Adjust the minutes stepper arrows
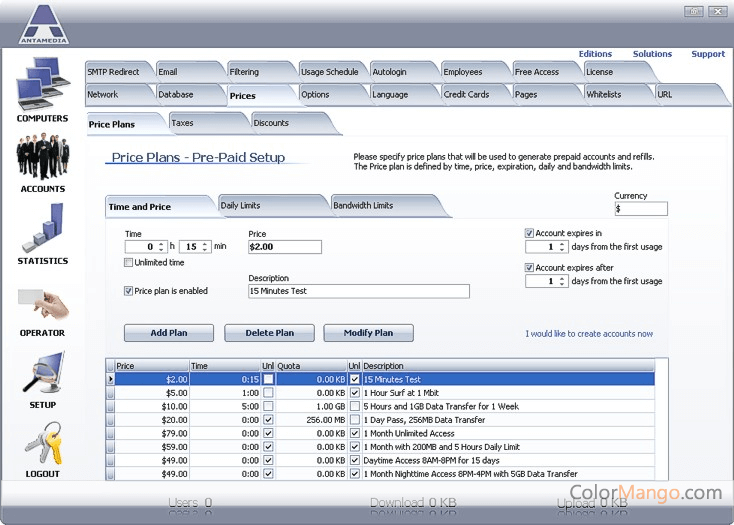 (x=206, y=247)
